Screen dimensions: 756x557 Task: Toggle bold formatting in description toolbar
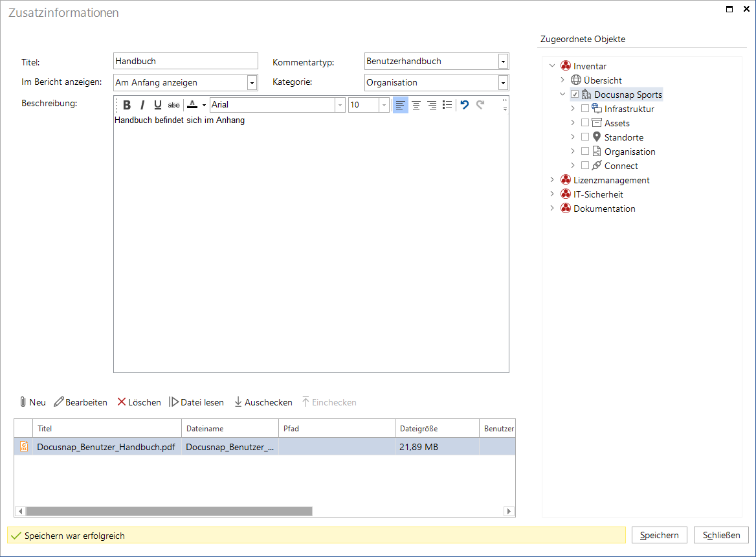[x=127, y=105]
